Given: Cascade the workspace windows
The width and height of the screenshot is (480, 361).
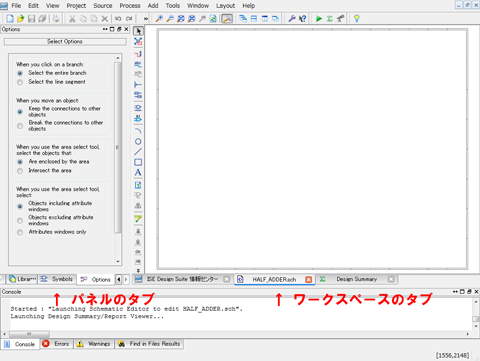Looking at the screenshot, I should pos(243,19).
